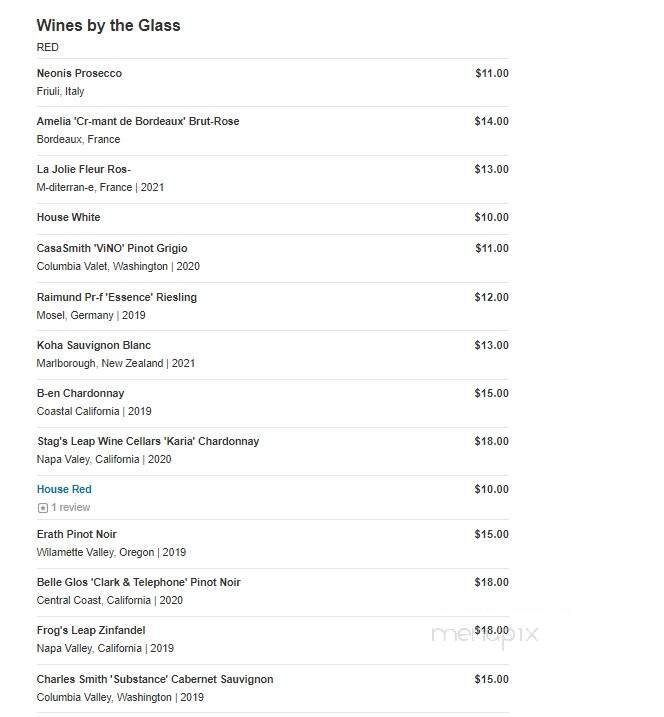Image resolution: width=664 pixels, height=717 pixels.
Task: Select CasaSmith 'ViNO' Pinot Grigio
Action: point(112,248)
